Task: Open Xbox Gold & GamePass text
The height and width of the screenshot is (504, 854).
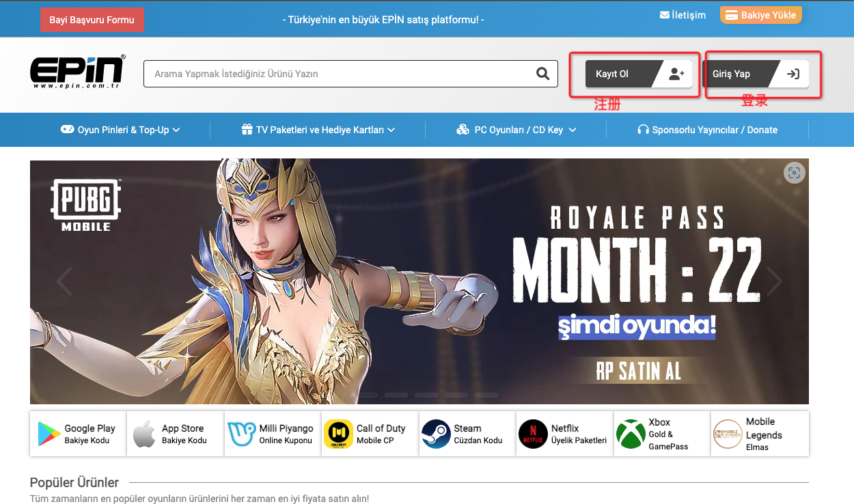Action: click(x=668, y=434)
